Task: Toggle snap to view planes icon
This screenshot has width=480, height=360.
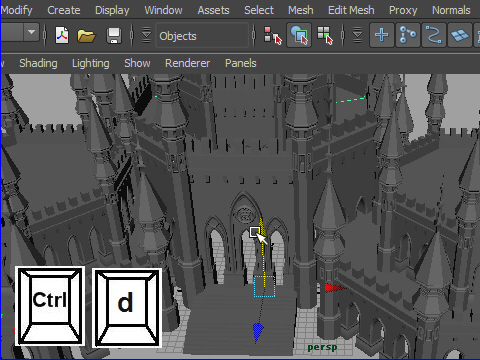Action: pos(460,35)
